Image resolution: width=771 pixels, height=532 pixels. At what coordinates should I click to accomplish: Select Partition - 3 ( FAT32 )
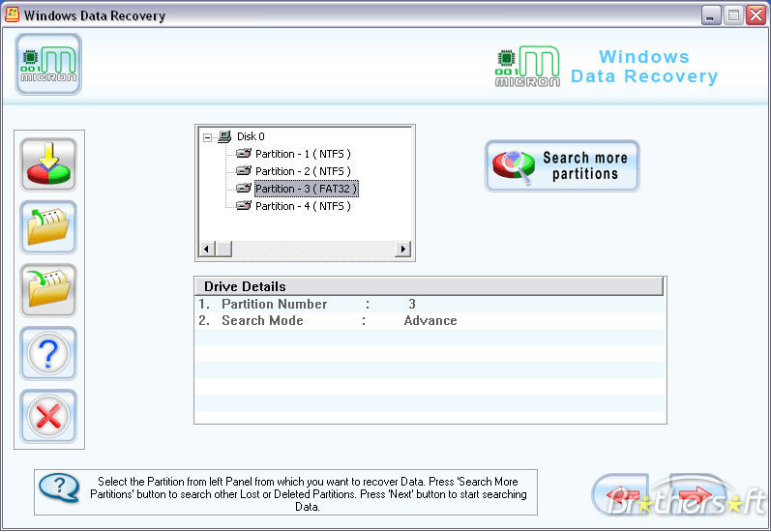[x=307, y=189]
